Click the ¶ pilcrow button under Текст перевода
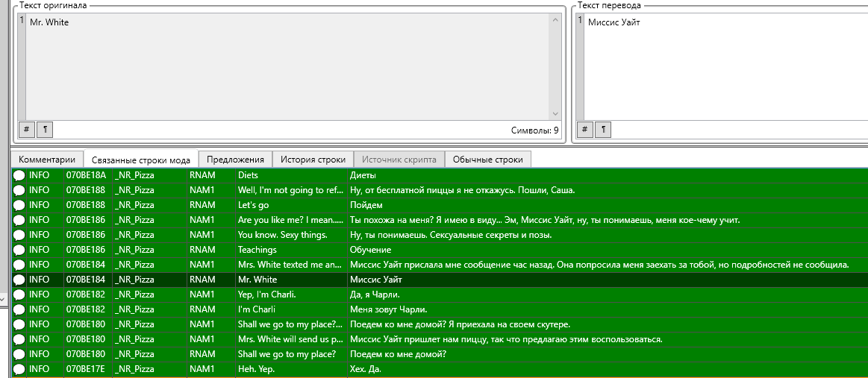This screenshot has height=378, width=868. [603, 130]
